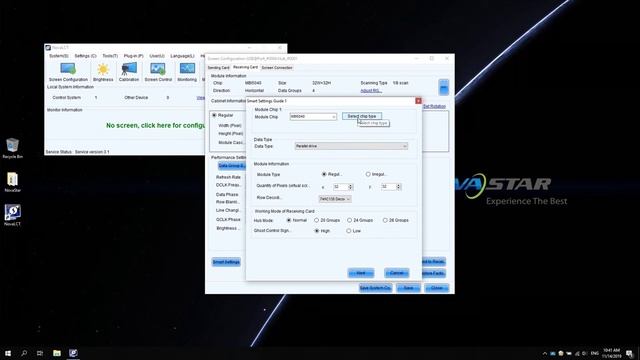Click the Smart Settings button

coord(226,262)
